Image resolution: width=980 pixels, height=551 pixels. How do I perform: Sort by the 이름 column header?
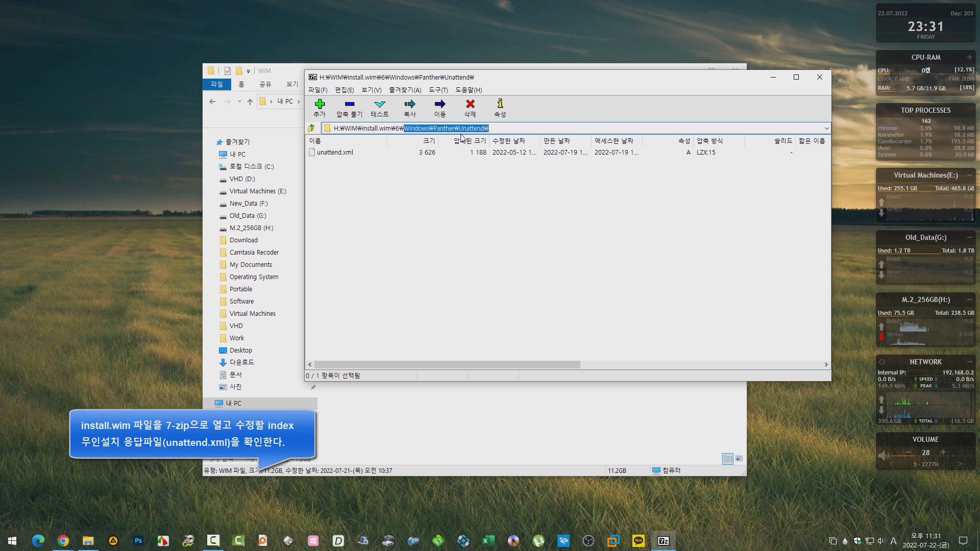click(346, 141)
